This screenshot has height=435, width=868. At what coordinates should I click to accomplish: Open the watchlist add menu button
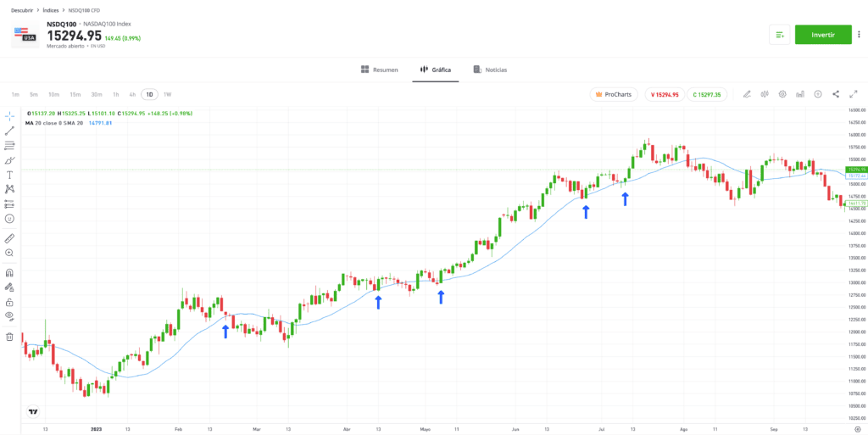pyautogui.click(x=780, y=35)
